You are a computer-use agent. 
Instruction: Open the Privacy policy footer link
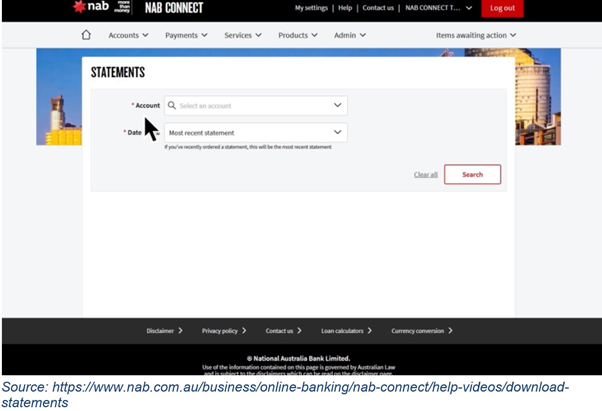coord(224,331)
